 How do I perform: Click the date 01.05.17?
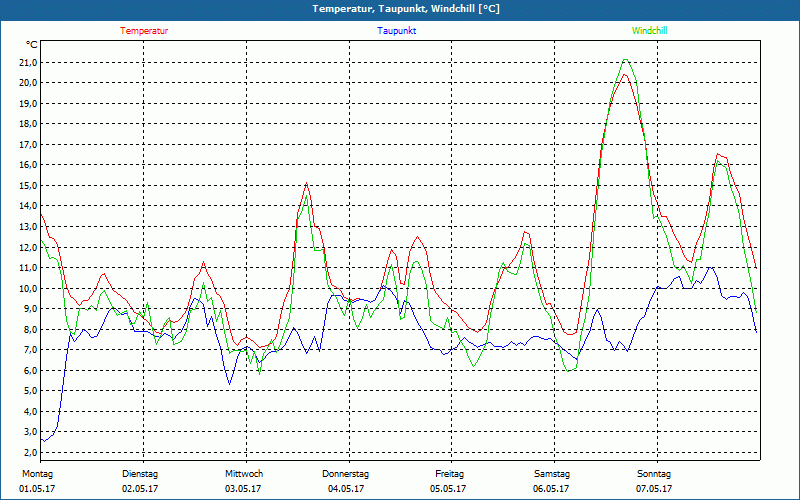37,489
